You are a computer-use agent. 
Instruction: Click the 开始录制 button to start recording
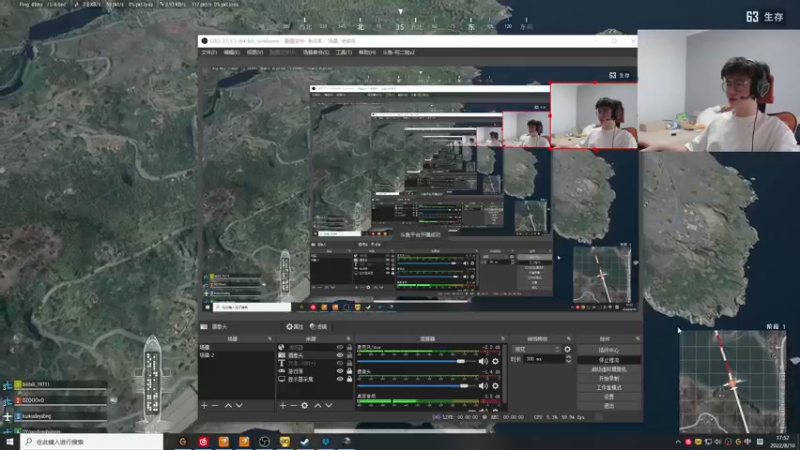pos(609,379)
